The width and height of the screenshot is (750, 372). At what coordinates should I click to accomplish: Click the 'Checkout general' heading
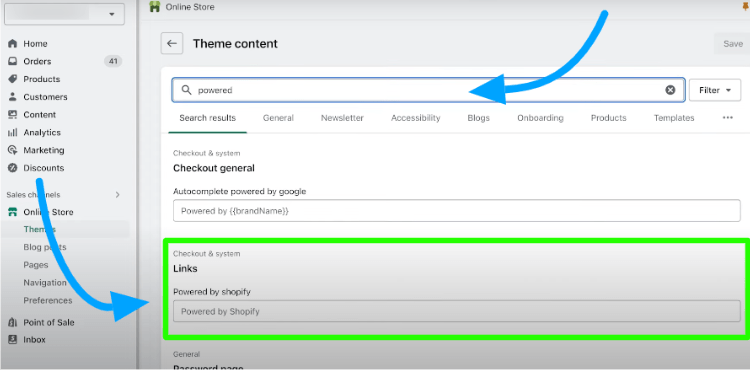click(214, 168)
